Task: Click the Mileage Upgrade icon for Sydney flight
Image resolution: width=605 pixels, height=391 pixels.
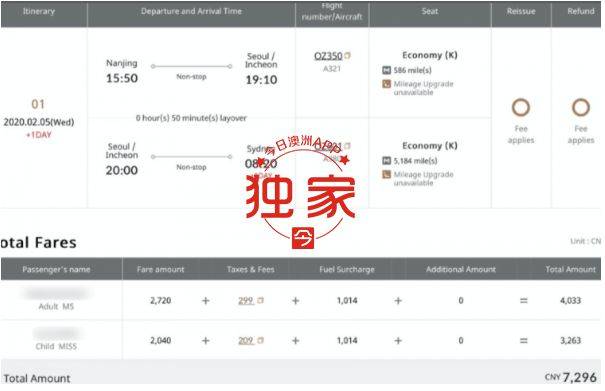Action: pyautogui.click(x=386, y=174)
